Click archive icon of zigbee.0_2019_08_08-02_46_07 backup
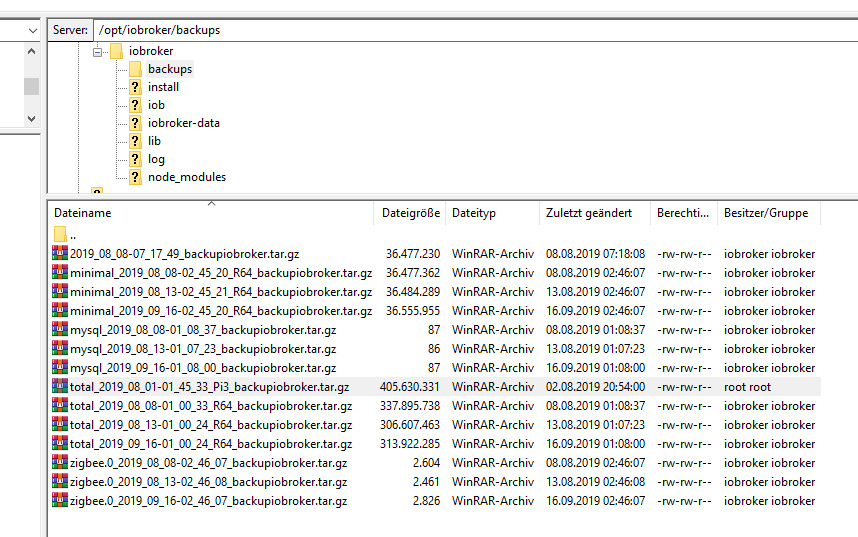This screenshot has height=537, width=858. pos(60,463)
